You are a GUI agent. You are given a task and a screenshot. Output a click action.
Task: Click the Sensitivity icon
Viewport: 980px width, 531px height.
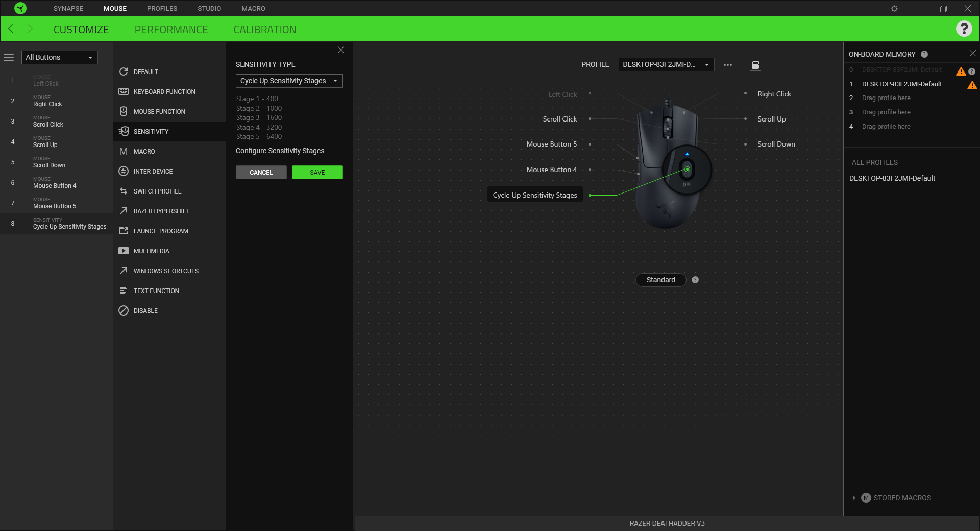pos(124,131)
